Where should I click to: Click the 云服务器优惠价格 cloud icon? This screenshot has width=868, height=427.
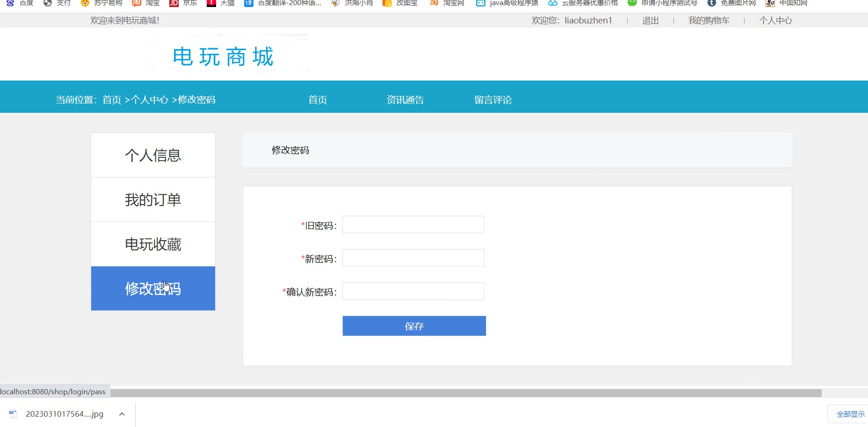click(553, 3)
